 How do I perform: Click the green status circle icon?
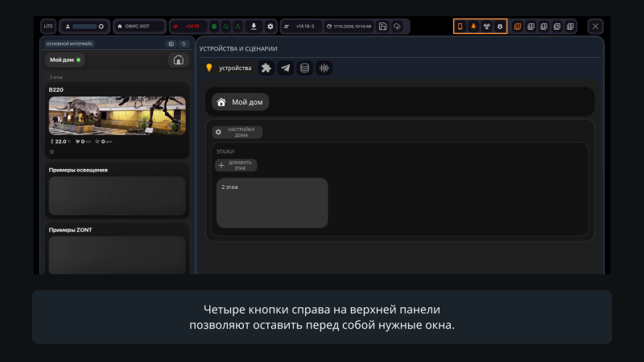click(x=214, y=27)
